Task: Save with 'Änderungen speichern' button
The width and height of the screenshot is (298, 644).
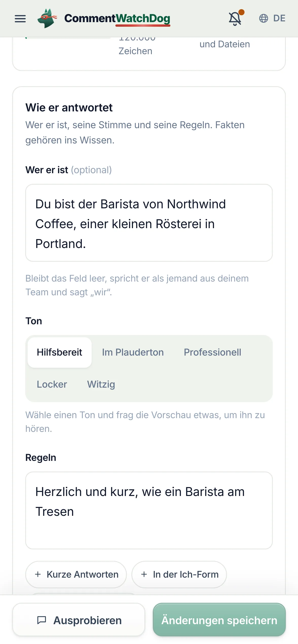Action: [219, 620]
